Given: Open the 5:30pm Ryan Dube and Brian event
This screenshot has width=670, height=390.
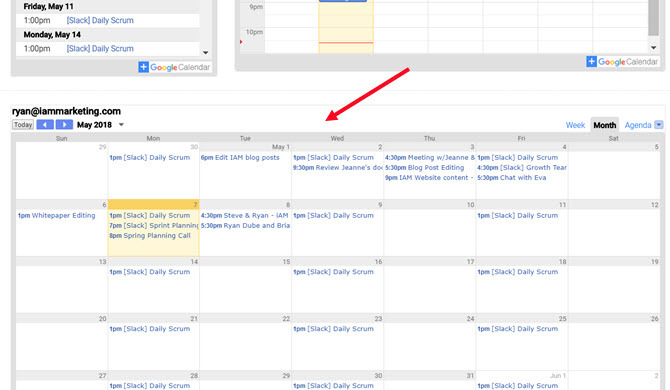Looking at the screenshot, I should 245,226.
